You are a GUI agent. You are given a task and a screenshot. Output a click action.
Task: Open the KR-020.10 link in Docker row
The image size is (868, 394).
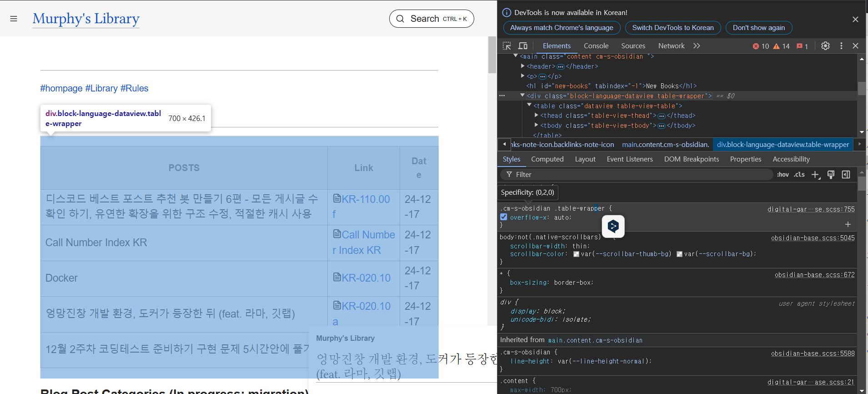coord(366,278)
